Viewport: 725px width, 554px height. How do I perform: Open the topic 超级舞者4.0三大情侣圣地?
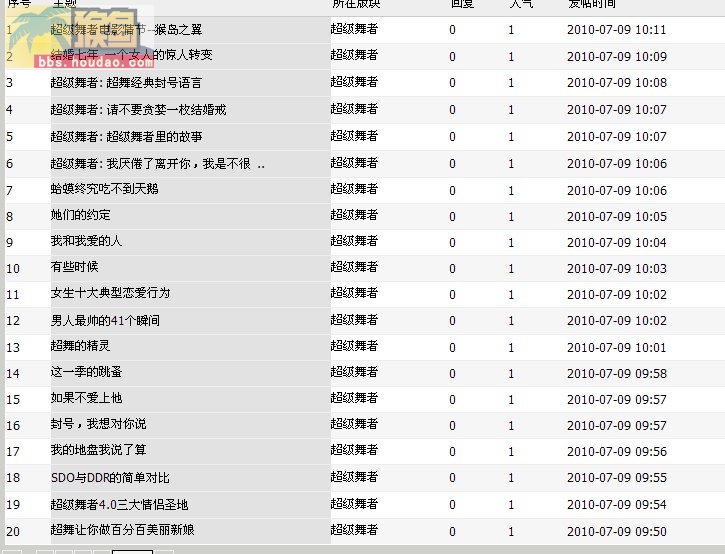pyautogui.click(x=119, y=505)
